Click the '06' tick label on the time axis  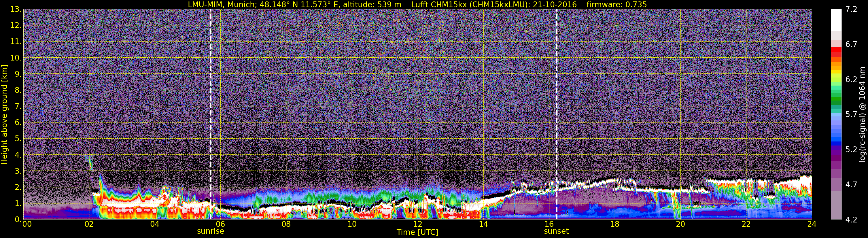(220, 224)
